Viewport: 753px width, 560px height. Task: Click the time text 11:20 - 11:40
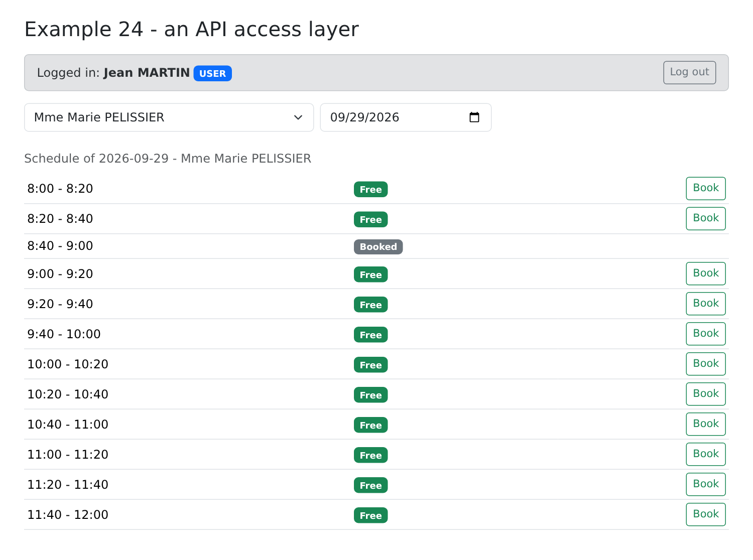[x=68, y=485]
